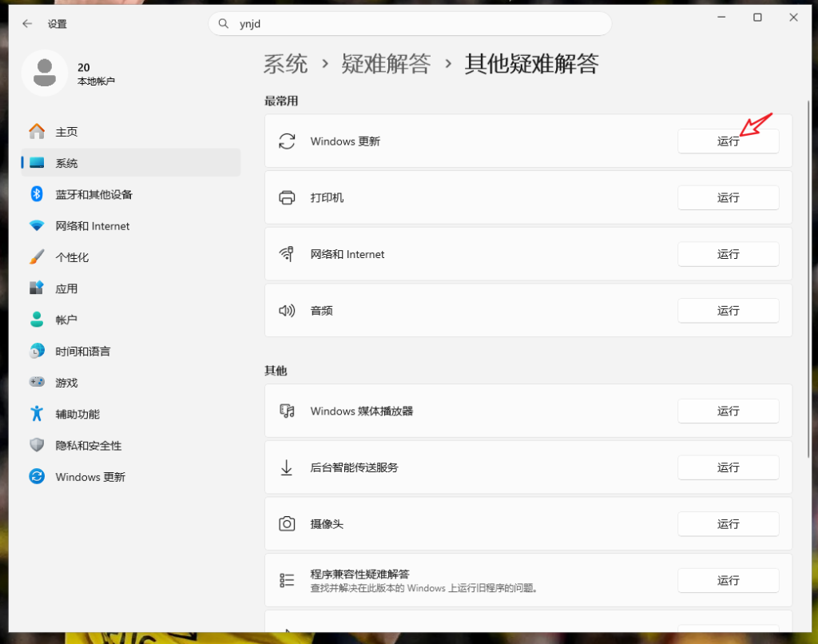The width and height of the screenshot is (818, 644).
Task: Open the 游戏 settings category
Action: point(130,382)
